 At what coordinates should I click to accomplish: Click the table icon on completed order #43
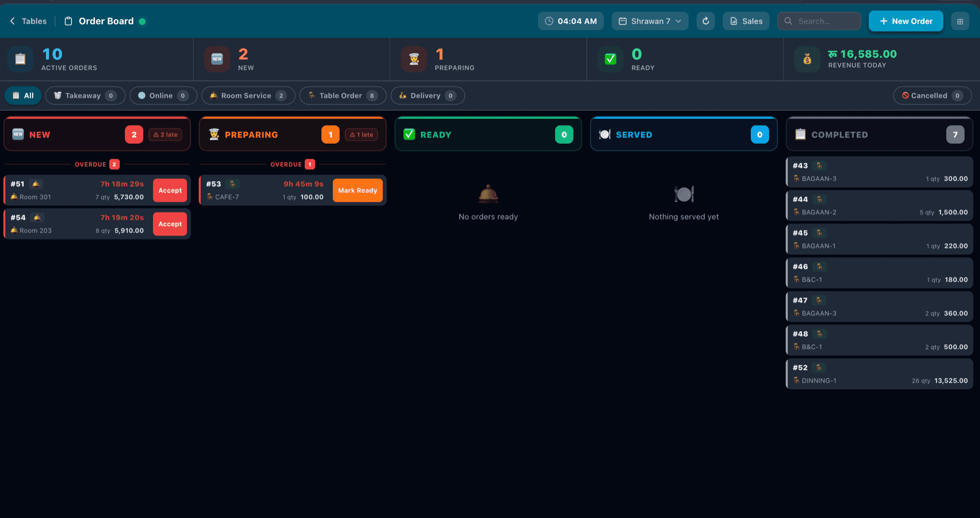click(819, 166)
